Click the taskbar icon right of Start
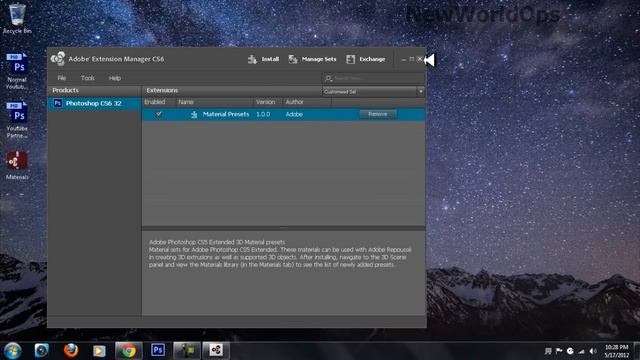 (42, 351)
